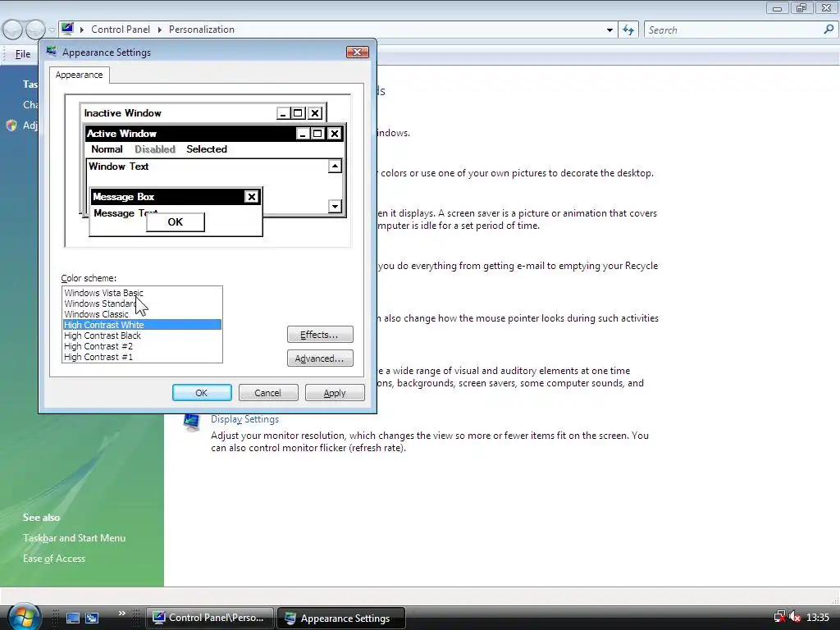Click the Start orb on the taskbar
The height and width of the screenshot is (630, 840).
click(23, 617)
